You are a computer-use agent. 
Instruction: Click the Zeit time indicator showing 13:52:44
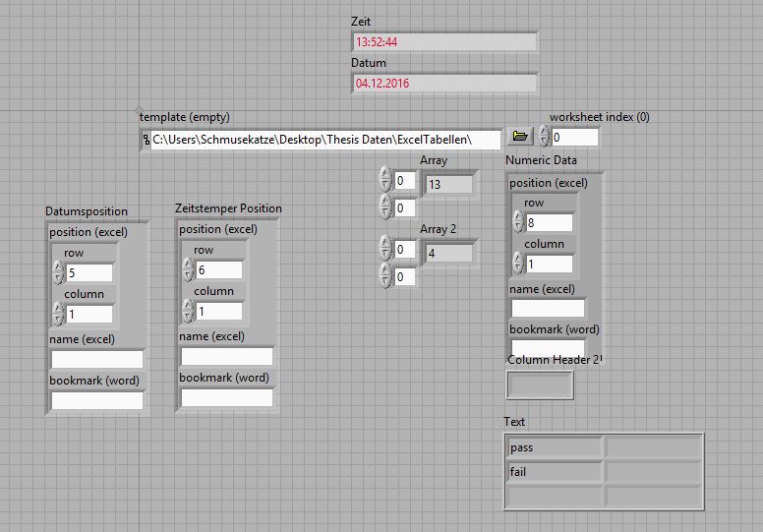[444, 42]
